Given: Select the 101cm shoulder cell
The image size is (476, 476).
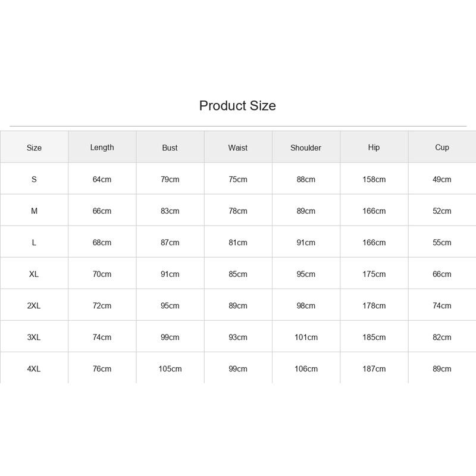Looking at the screenshot, I should (x=306, y=337).
